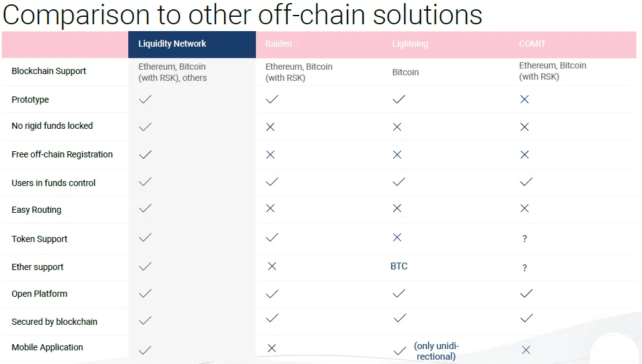Click the Blockchain Support row label
642x364 pixels.
49,71
